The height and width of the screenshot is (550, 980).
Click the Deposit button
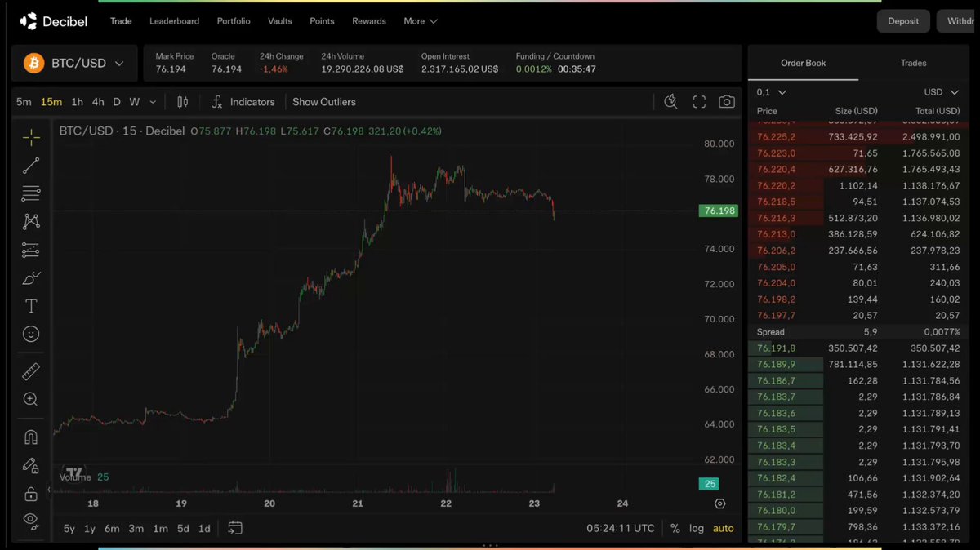point(903,21)
